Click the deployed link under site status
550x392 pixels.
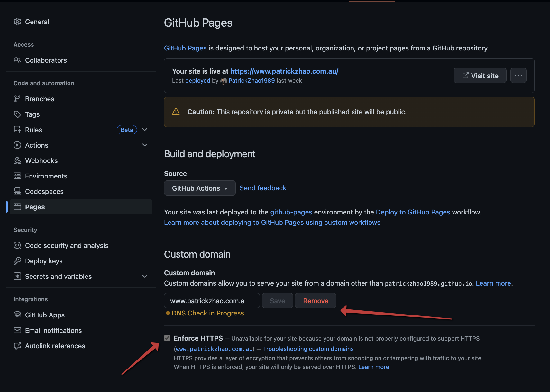(197, 81)
